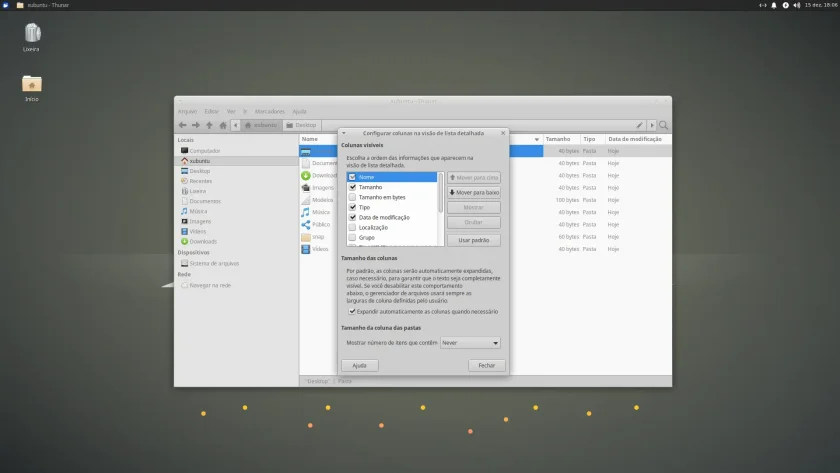The height and width of the screenshot is (473, 840).
Task: Open the Ajuda menu in the menu bar
Action: (x=299, y=111)
